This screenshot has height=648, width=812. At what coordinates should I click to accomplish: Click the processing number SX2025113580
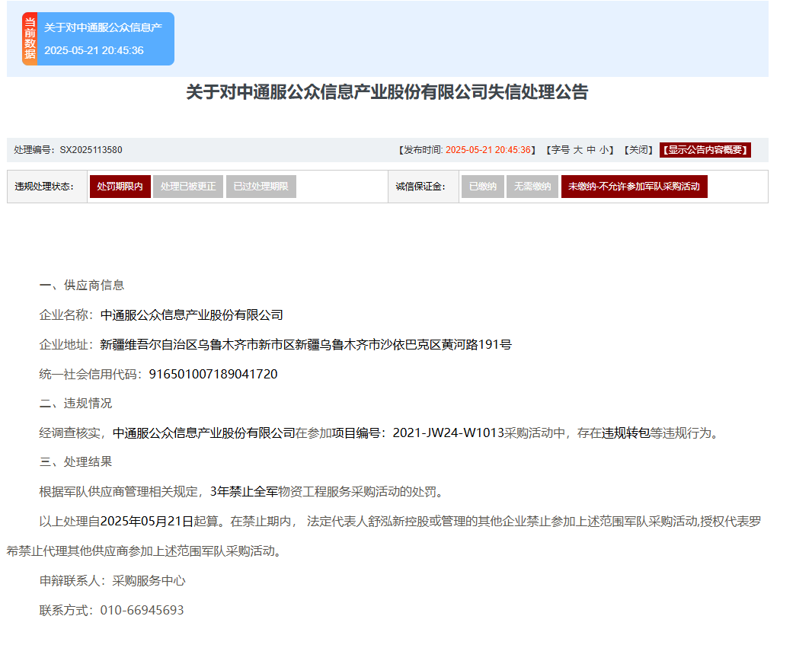pos(91,150)
